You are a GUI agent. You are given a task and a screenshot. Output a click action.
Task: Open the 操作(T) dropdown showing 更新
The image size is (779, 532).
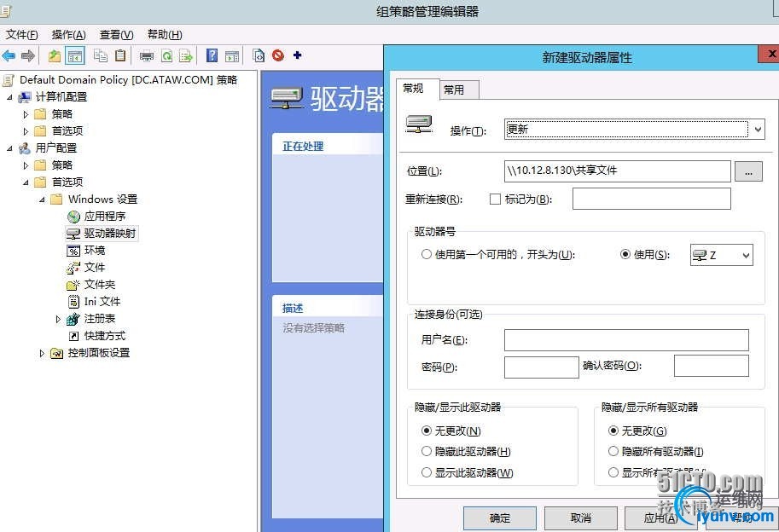coord(635,130)
